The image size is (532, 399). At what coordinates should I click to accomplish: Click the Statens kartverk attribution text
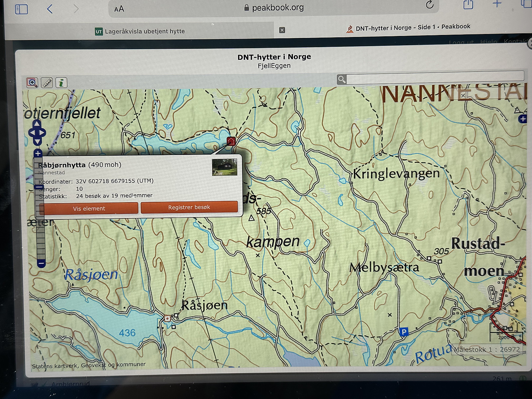[x=89, y=365]
